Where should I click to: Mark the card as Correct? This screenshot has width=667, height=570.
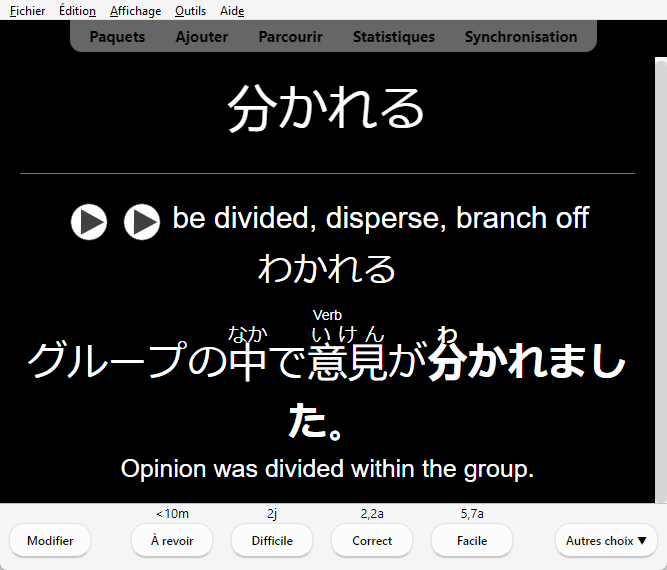point(372,541)
